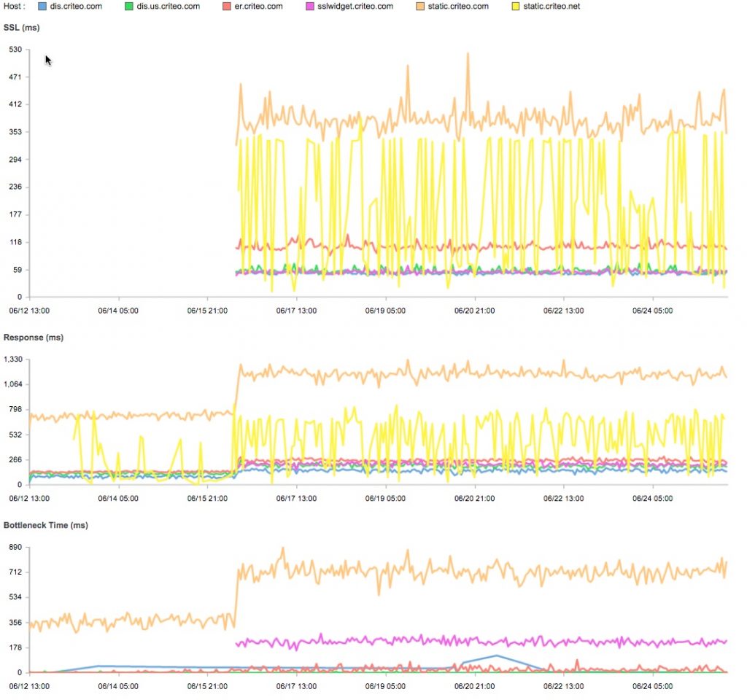Click the orange static.criteo.com legend swatch
This screenshot has height=700, width=747.
coord(420,7)
